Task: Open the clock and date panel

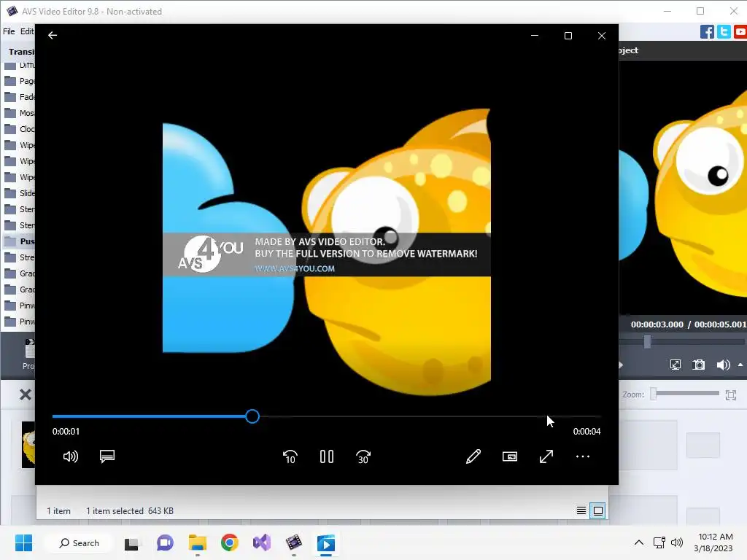Action: tap(715, 542)
